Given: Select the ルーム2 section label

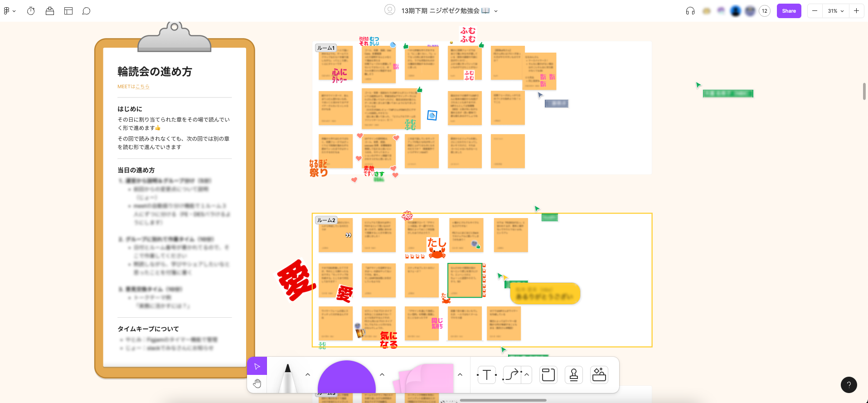Looking at the screenshot, I should 326,220.
